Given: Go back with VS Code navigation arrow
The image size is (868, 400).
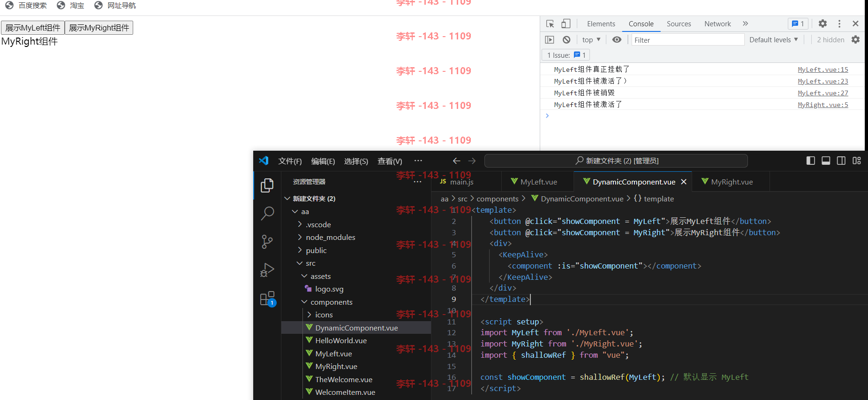Looking at the screenshot, I should 456,161.
